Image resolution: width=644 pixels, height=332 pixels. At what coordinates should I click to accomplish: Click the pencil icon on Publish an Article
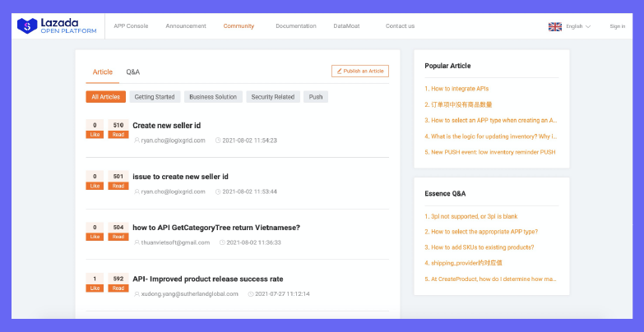coord(338,71)
